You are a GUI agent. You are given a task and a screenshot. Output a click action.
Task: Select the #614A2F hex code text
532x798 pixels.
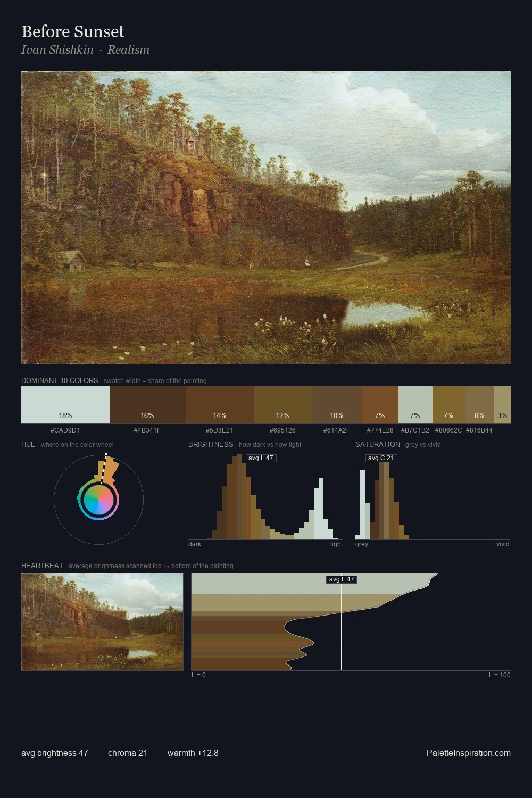pyautogui.click(x=337, y=430)
